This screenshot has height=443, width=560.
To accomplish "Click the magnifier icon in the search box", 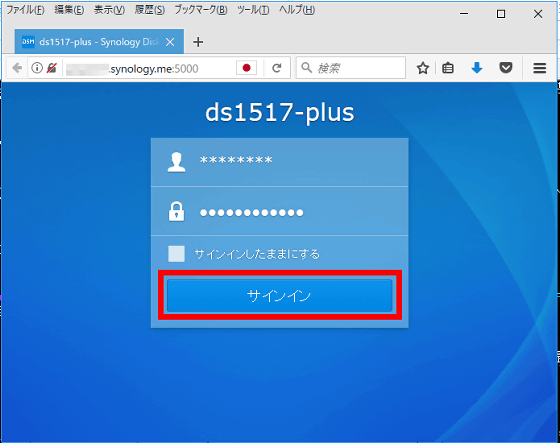I will click(306, 67).
